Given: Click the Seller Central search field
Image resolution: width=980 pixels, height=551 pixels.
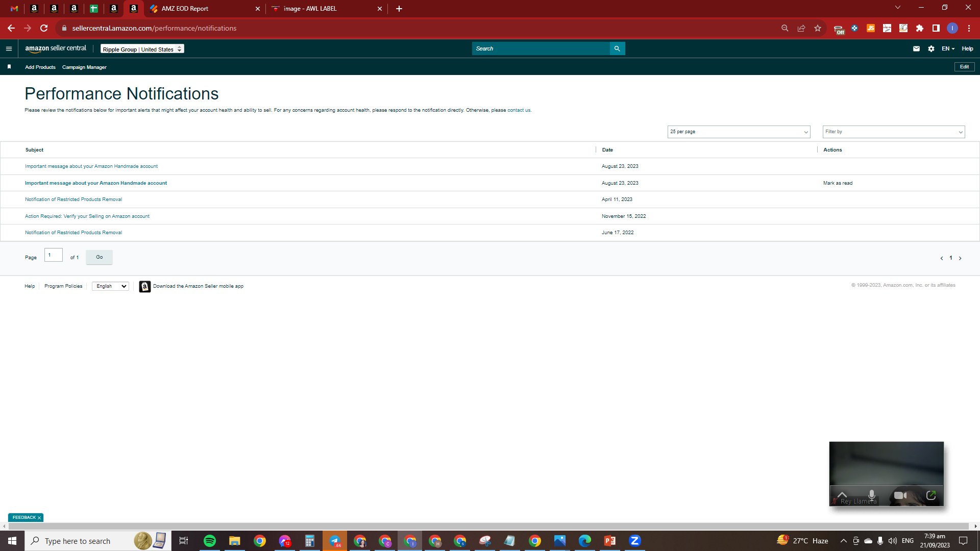Looking at the screenshot, I should click(541, 48).
